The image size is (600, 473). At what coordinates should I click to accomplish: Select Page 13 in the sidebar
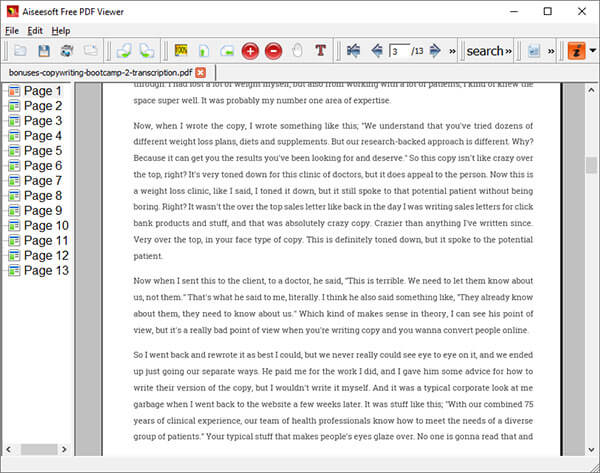(46, 270)
